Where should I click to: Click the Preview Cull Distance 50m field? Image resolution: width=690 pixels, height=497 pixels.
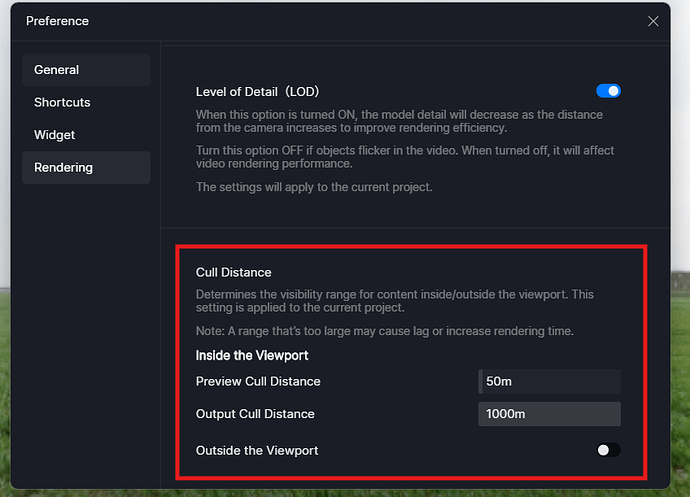[x=549, y=382]
